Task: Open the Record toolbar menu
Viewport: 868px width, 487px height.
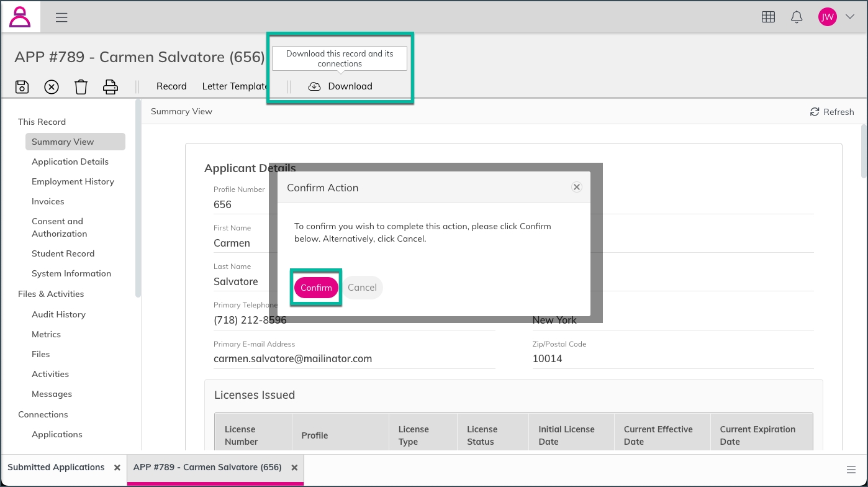Action: coord(171,86)
